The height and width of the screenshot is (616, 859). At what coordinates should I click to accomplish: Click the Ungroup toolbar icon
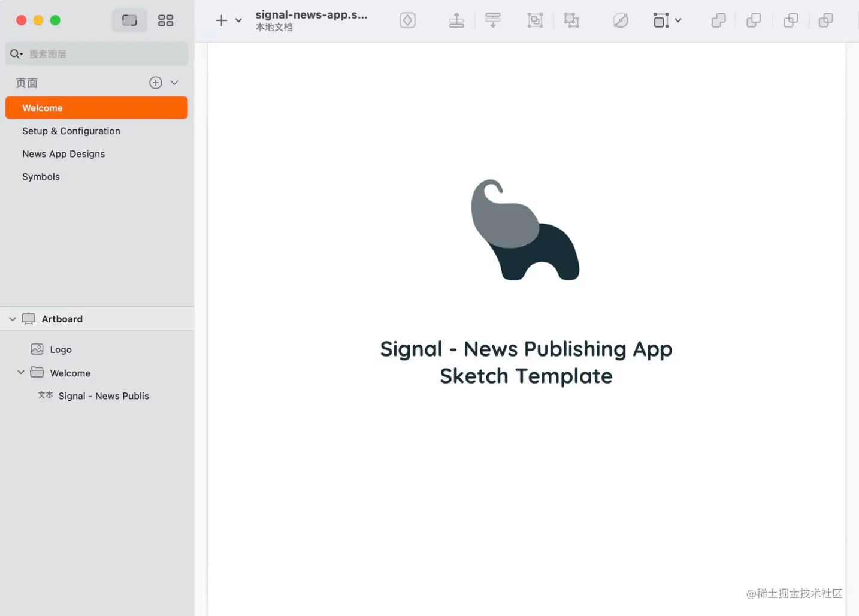click(571, 20)
